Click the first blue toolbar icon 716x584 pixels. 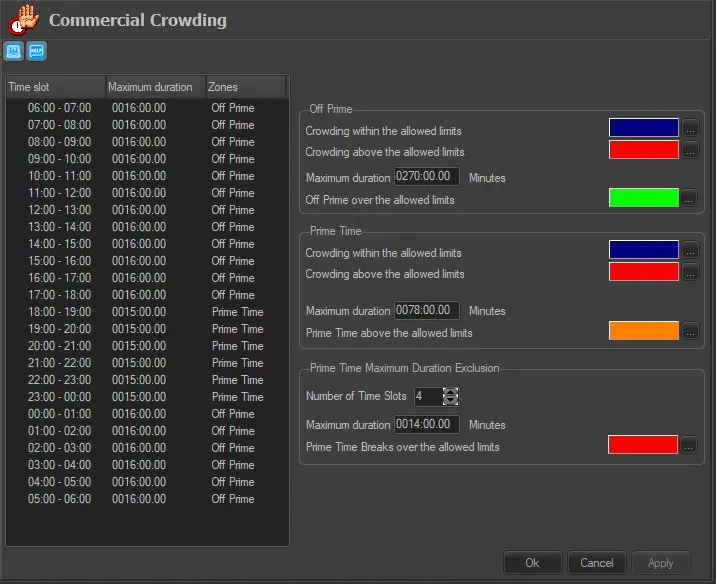click(x=14, y=51)
